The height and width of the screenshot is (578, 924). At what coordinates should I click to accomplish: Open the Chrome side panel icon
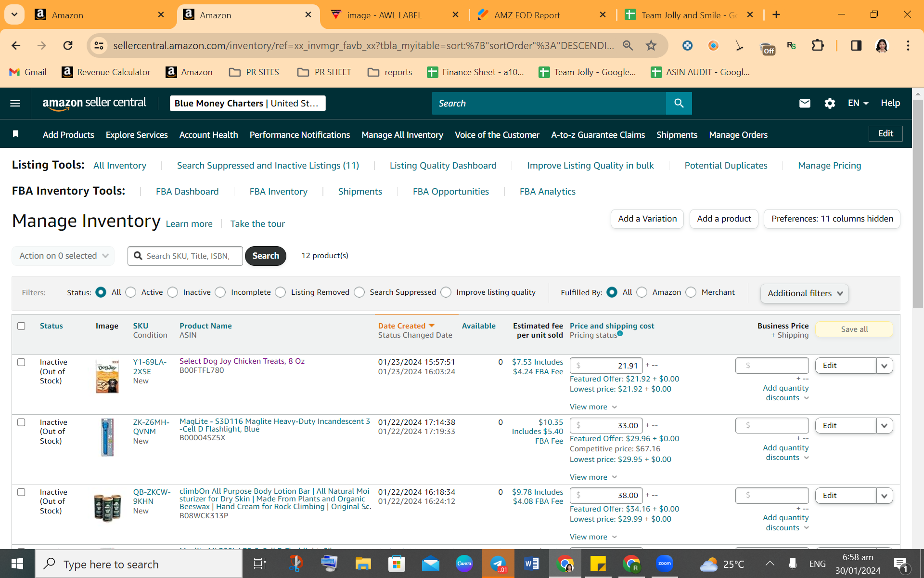(x=856, y=45)
